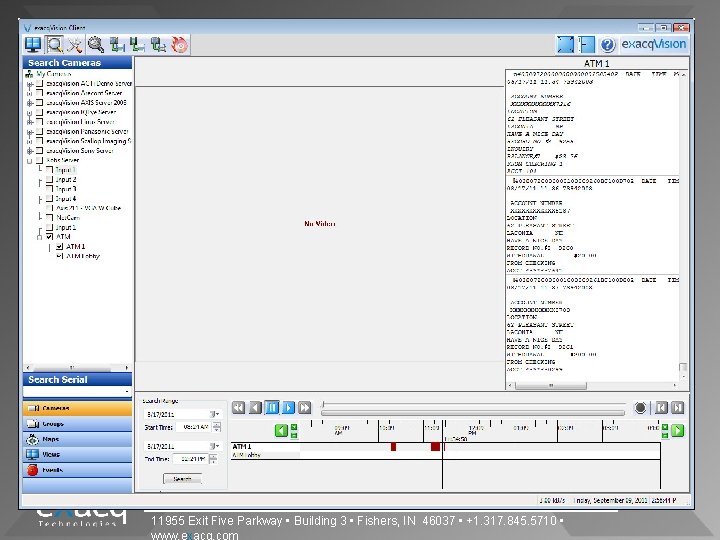
Task: Click the exacqVision logo
Action: [x=653, y=44]
